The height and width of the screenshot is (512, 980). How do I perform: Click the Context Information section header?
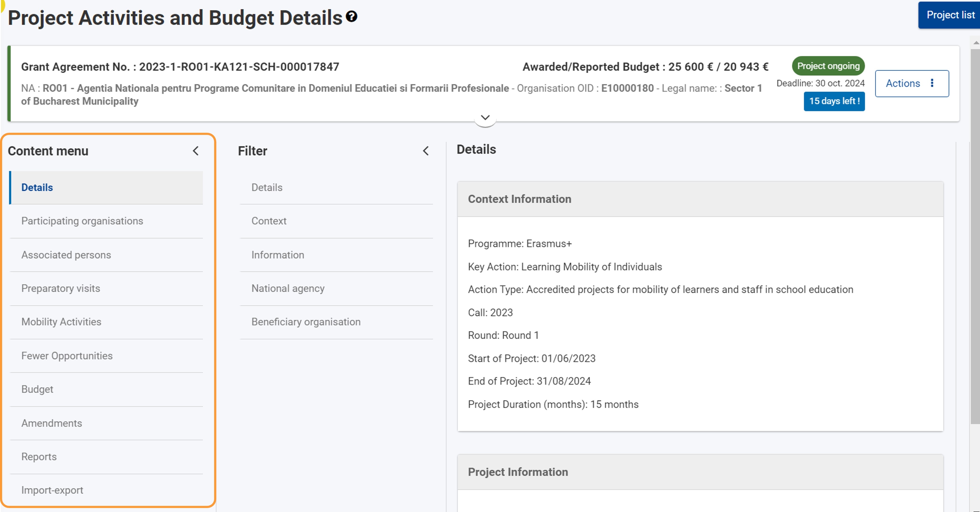(x=700, y=199)
